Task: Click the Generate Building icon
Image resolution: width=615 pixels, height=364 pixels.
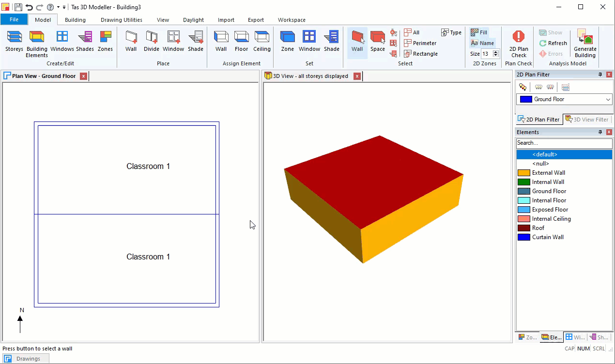Action: [x=585, y=44]
